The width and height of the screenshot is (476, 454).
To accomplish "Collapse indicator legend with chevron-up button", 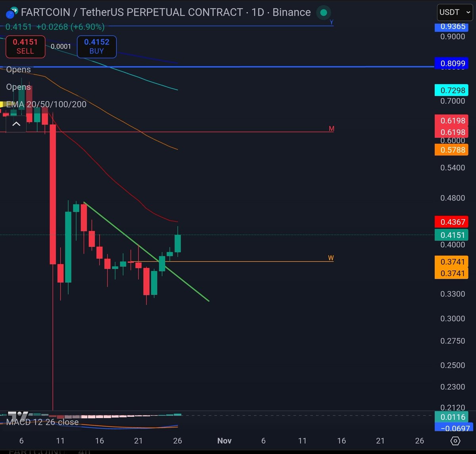I will [16, 124].
